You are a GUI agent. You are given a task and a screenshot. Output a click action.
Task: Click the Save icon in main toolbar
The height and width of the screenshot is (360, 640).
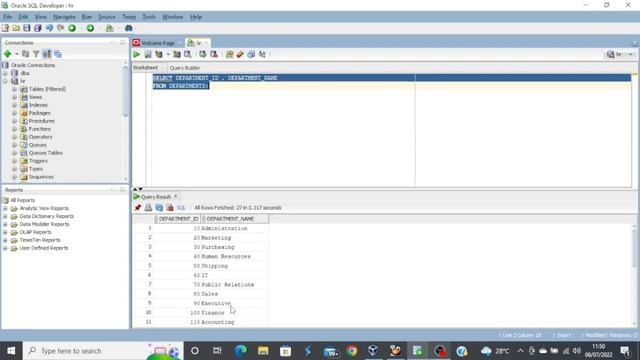[27, 28]
